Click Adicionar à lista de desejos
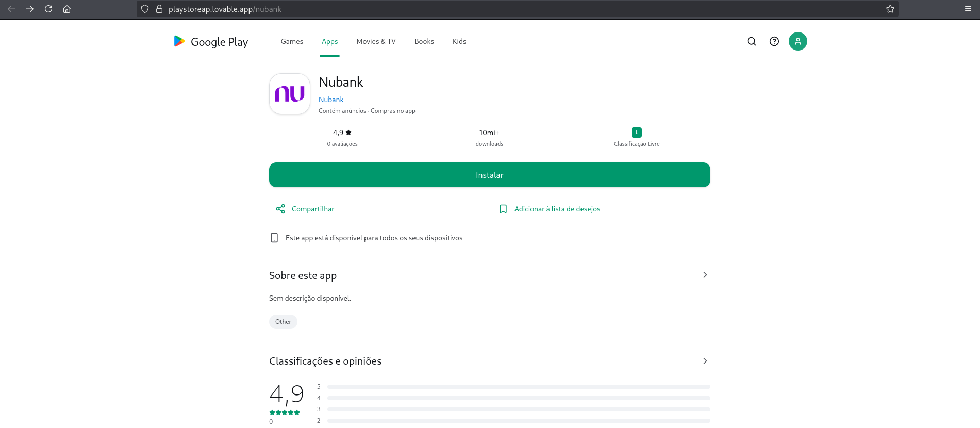 pos(557,209)
